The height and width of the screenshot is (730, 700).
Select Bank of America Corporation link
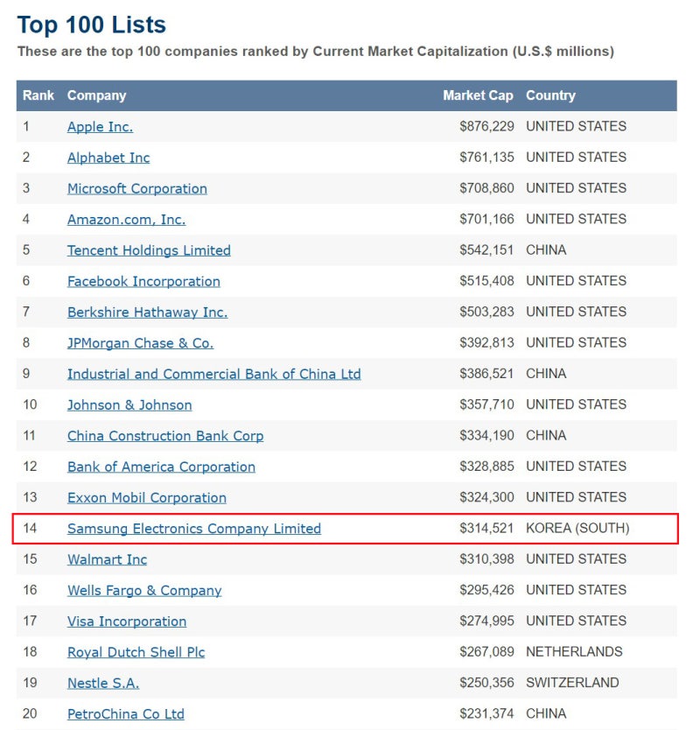click(x=162, y=467)
